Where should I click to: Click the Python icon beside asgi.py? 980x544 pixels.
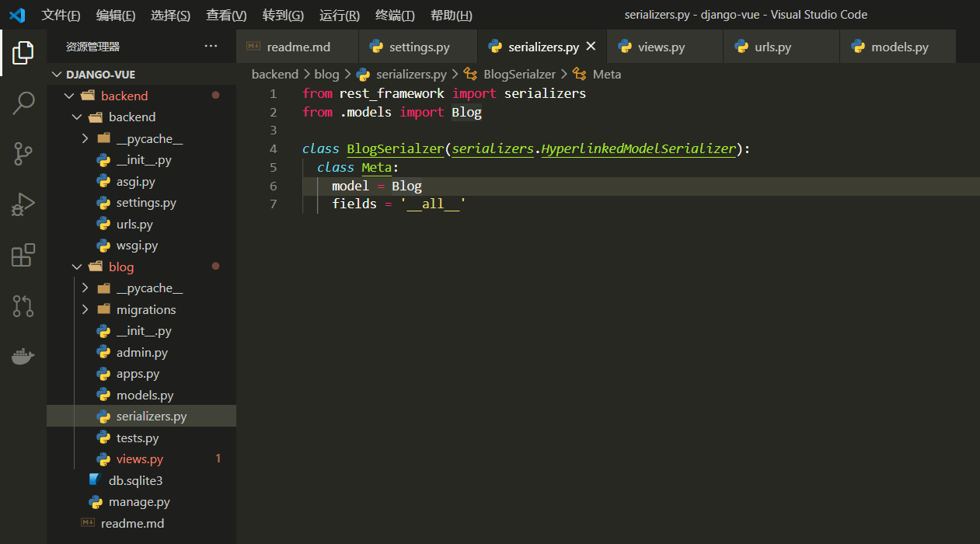pos(103,181)
